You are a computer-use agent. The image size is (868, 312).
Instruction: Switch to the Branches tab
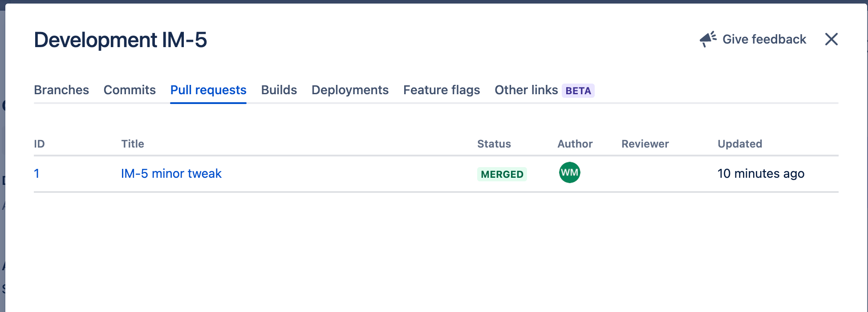click(x=61, y=90)
